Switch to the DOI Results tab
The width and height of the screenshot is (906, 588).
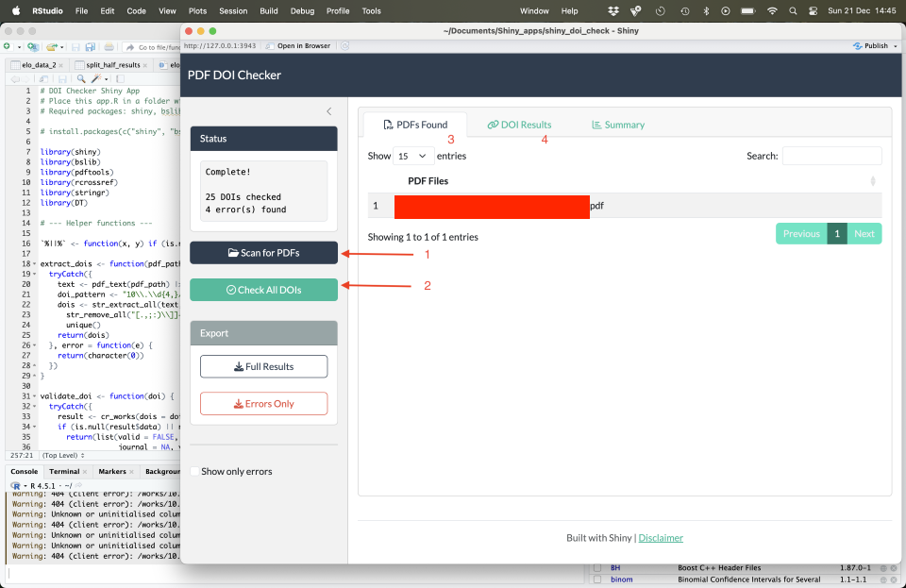click(x=519, y=125)
